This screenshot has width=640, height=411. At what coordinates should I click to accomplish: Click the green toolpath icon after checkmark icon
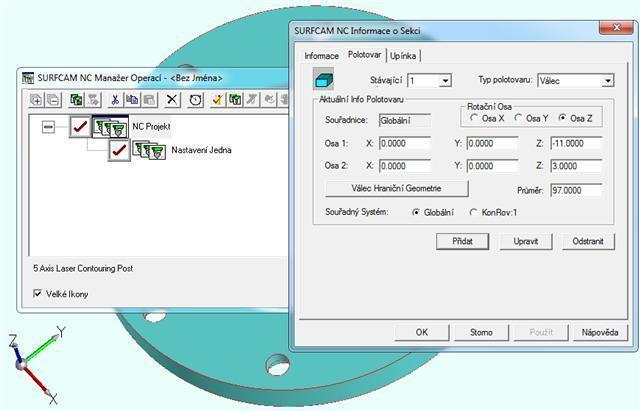click(x=235, y=100)
